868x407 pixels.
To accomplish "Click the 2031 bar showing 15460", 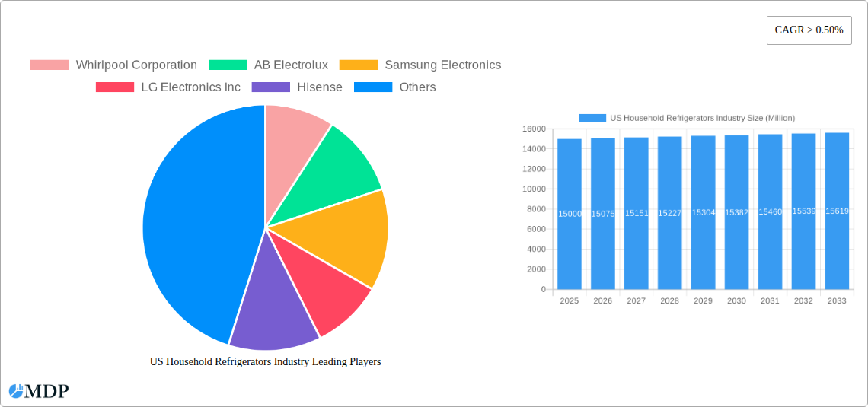I will (770, 211).
